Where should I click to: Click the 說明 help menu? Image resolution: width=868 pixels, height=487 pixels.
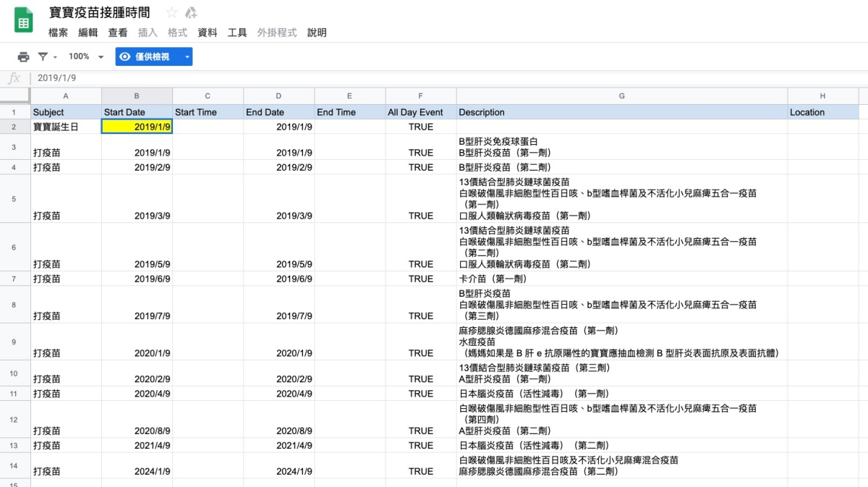pos(317,33)
